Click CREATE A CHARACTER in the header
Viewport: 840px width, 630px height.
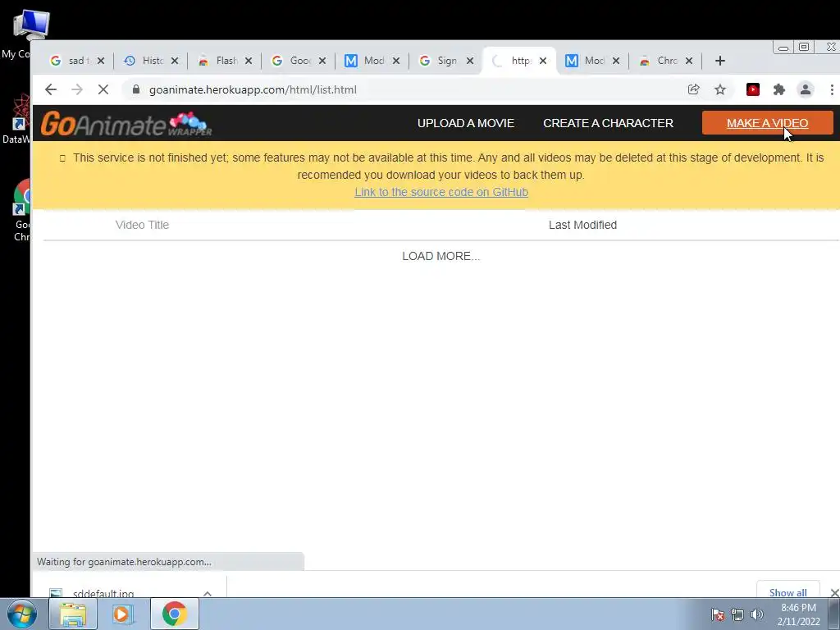coord(608,123)
